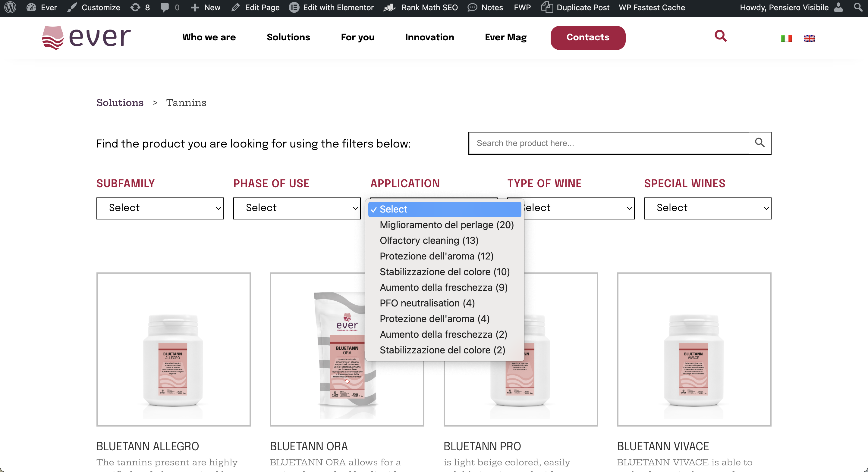
Task: Choose PFO neutralisation (4) option
Action: click(427, 303)
